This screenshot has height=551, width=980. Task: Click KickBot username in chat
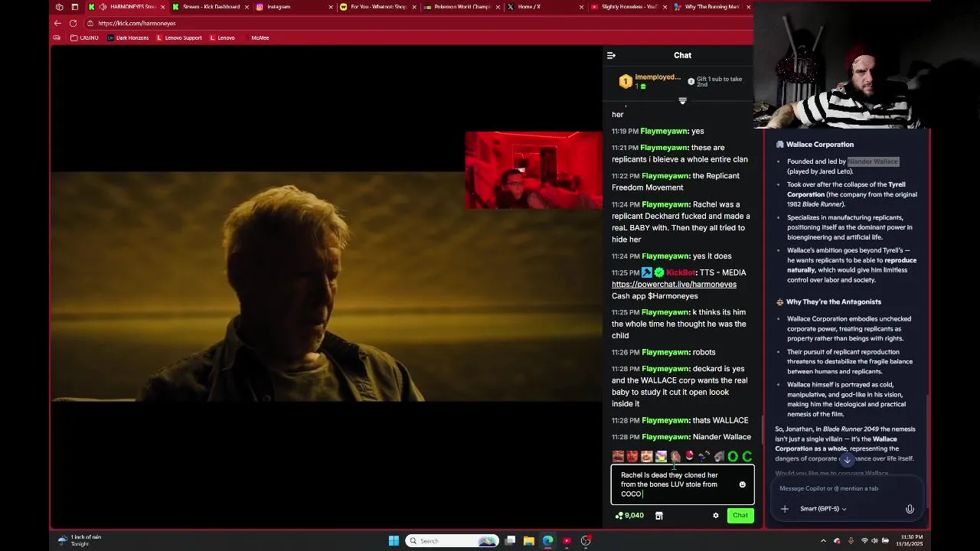[680, 272]
